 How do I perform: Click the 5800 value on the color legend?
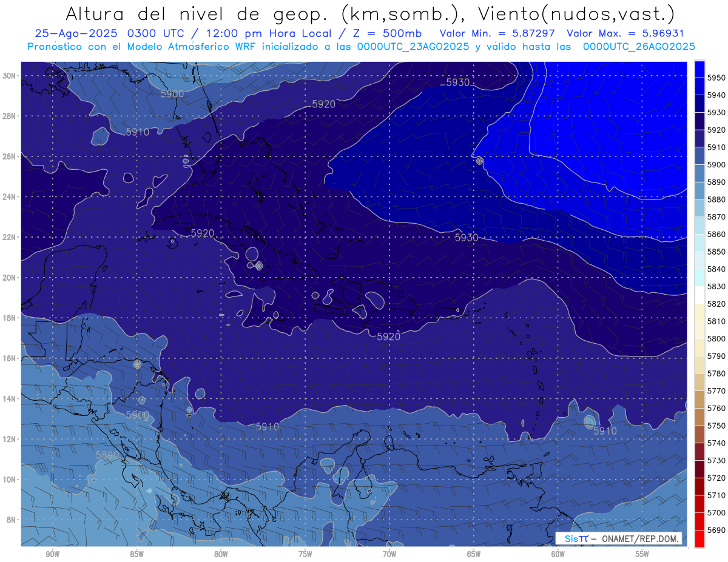(716, 338)
